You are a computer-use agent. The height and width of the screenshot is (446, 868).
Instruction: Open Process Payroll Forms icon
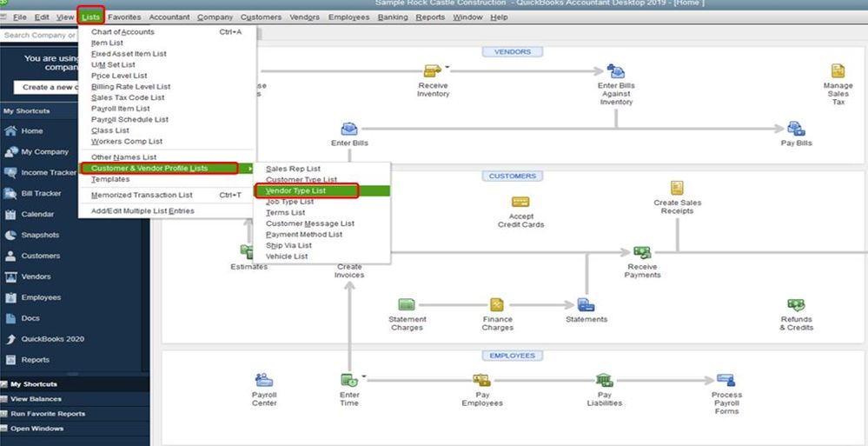tap(726, 380)
